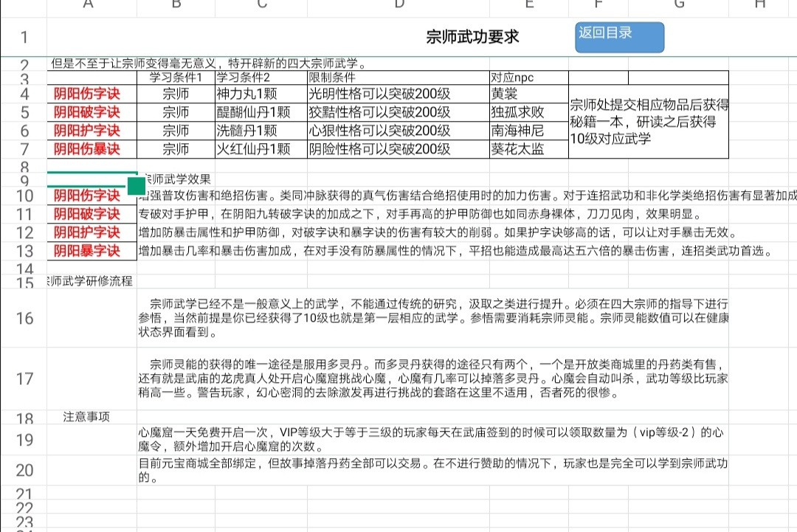797x532 pixels.
Task: Select cell 阴阳暴字诀 in row 13
Action: 92,251
